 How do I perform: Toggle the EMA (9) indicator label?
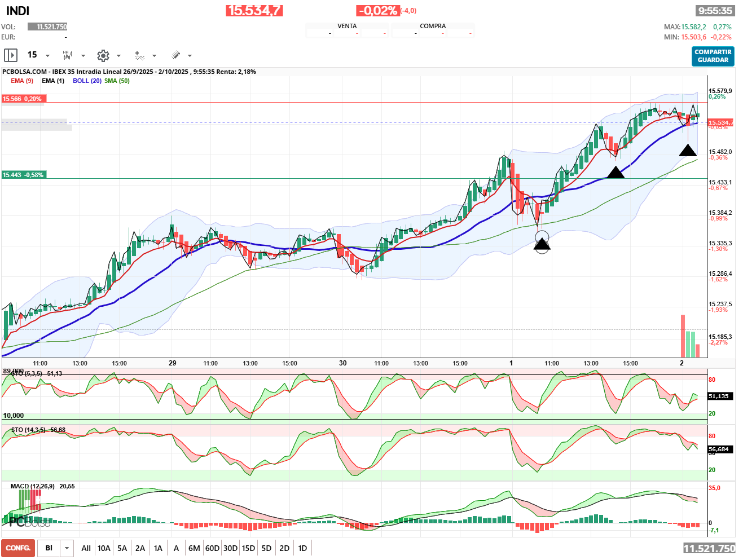(x=22, y=81)
